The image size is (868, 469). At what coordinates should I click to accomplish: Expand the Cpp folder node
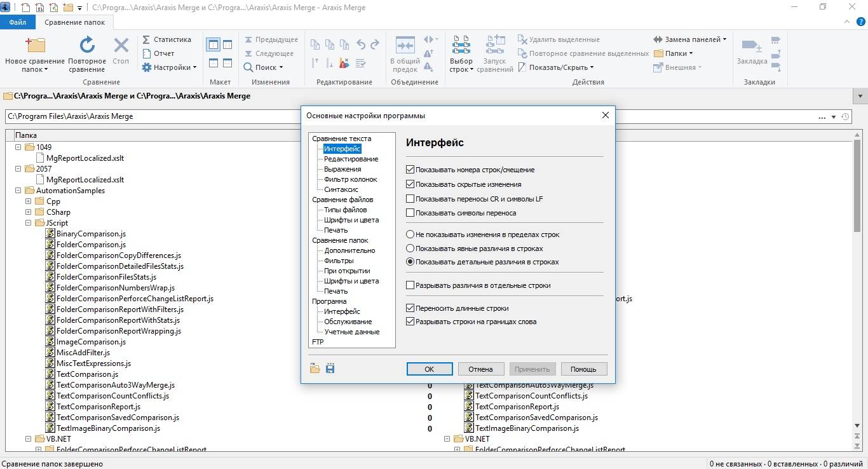click(29, 201)
